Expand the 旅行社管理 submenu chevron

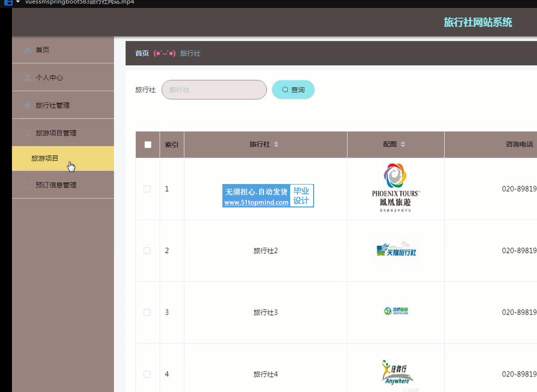pos(102,105)
